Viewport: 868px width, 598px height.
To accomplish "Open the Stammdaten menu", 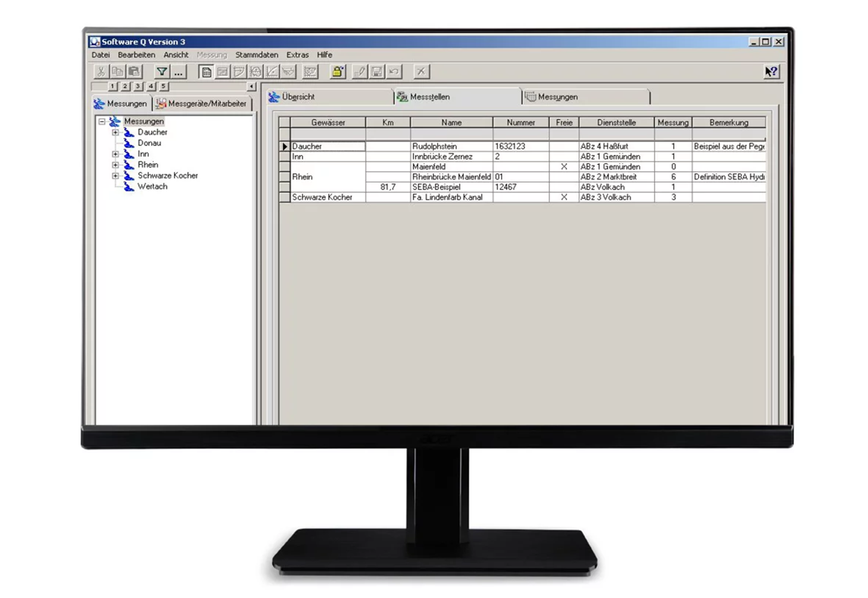I will (256, 55).
